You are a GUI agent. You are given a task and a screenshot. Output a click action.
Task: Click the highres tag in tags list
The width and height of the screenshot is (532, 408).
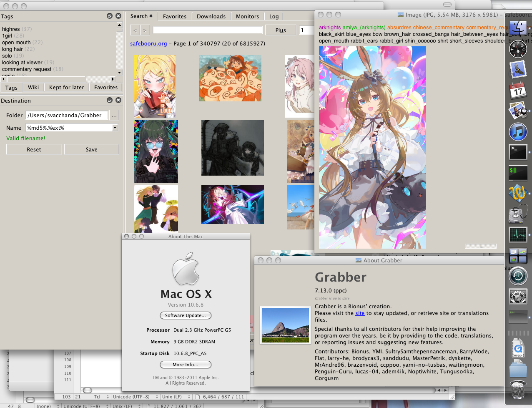click(11, 29)
